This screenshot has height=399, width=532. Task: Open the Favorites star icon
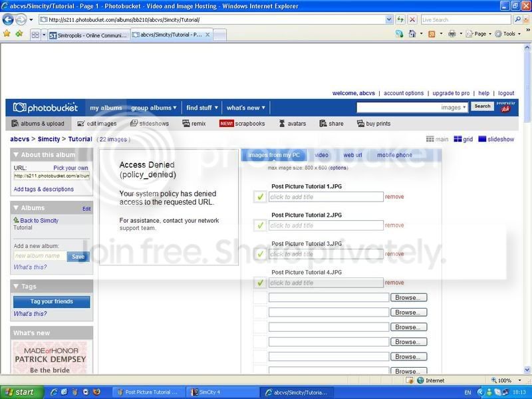(7, 33)
